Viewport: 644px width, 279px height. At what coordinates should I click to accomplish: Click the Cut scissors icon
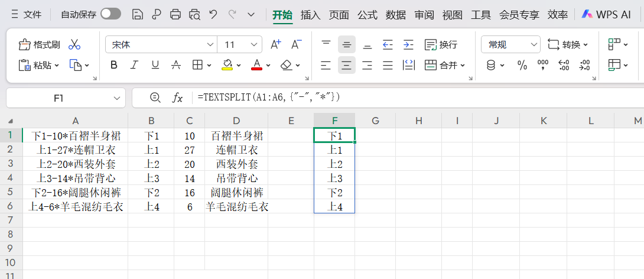[x=74, y=45]
